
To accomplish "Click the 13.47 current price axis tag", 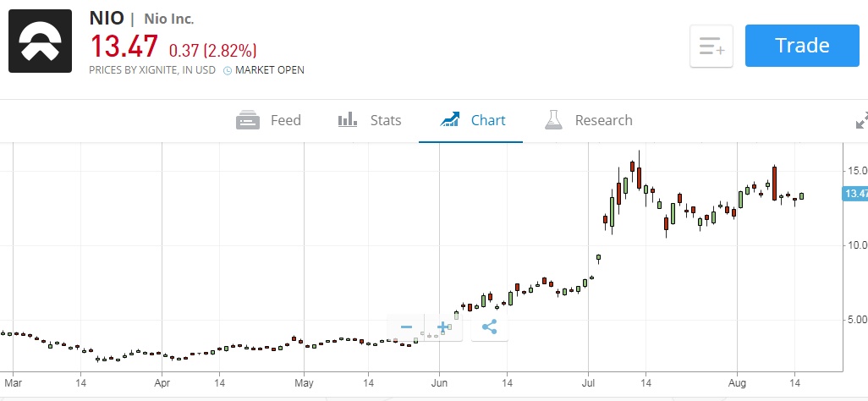I will tap(855, 194).
